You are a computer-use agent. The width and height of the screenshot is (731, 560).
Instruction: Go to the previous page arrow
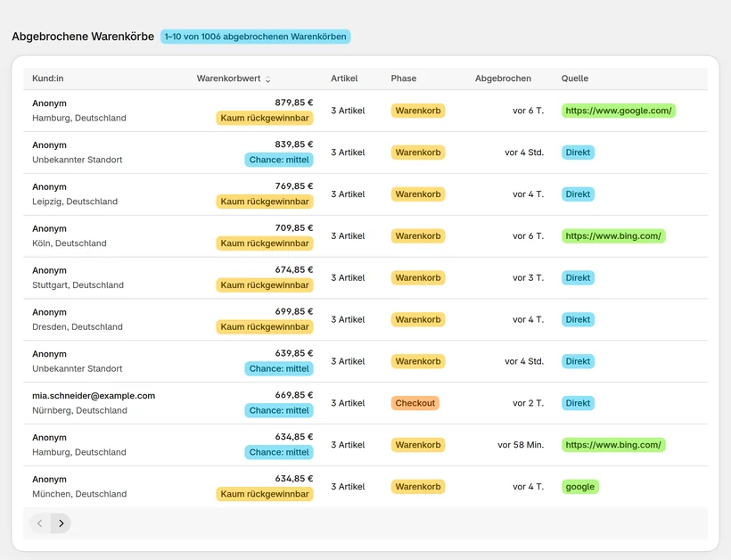(x=40, y=523)
